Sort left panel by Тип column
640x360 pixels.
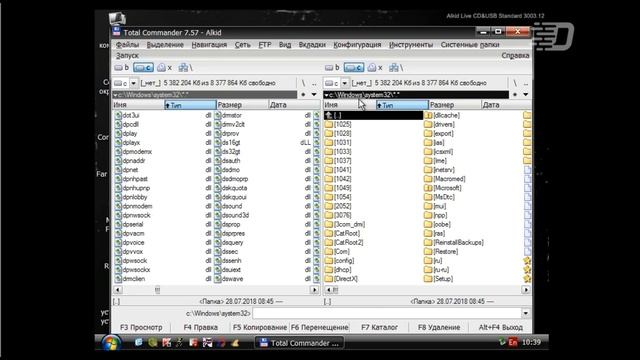pos(190,105)
